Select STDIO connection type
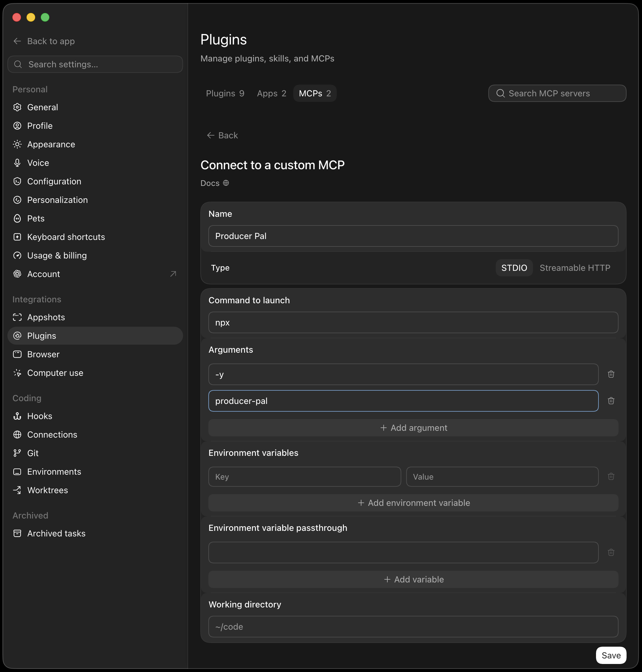The width and height of the screenshot is (642, 672). 514,268
